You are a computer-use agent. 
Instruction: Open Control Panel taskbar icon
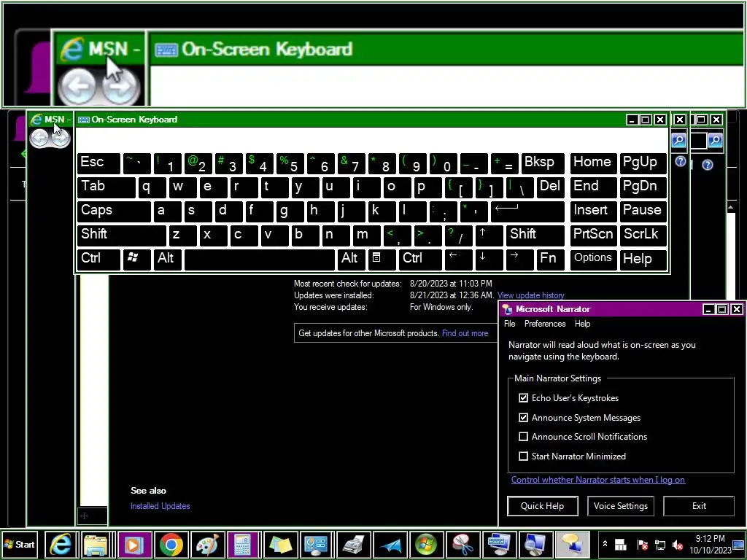[317, 544]
